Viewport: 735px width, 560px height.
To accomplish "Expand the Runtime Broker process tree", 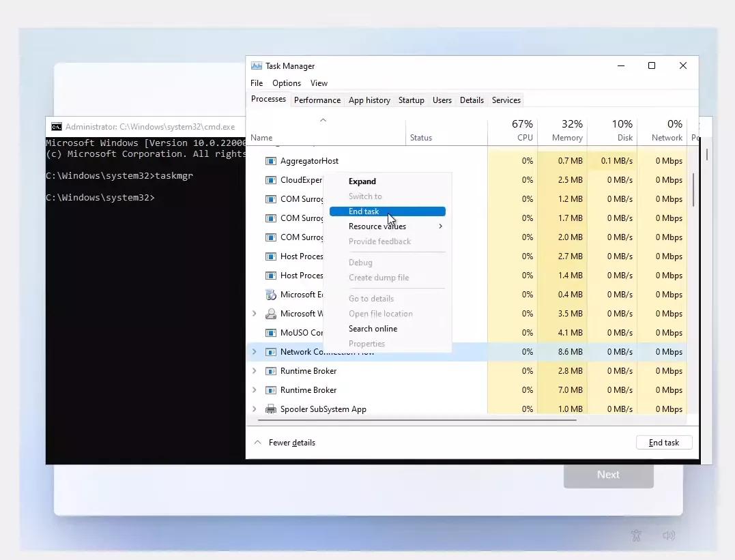I will point(254,371).
